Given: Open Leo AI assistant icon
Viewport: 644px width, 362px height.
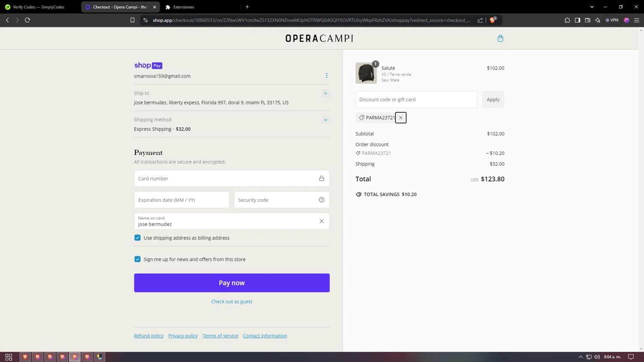Looking at the screenshot, I should (x=598, y=20).
